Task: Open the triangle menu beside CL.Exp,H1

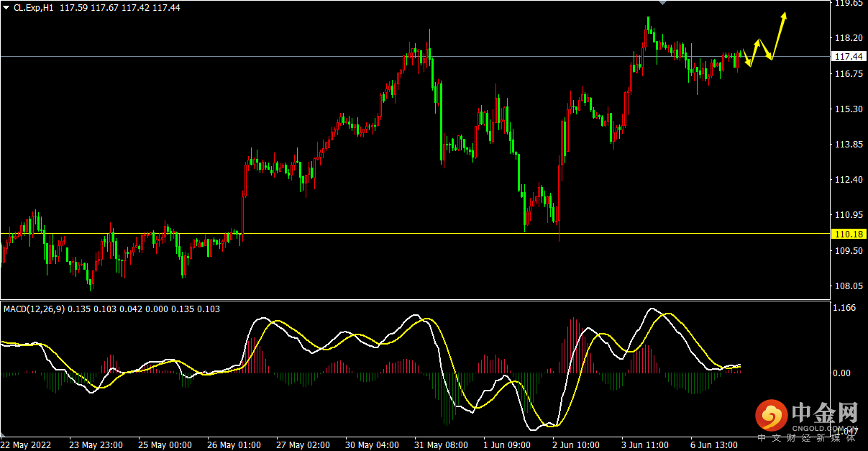Action: [x=6, y=7]
